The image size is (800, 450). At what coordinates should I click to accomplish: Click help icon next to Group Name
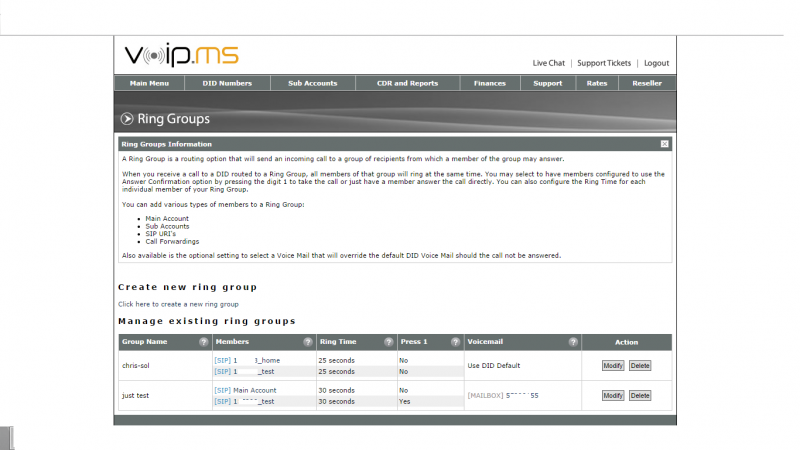204,342
